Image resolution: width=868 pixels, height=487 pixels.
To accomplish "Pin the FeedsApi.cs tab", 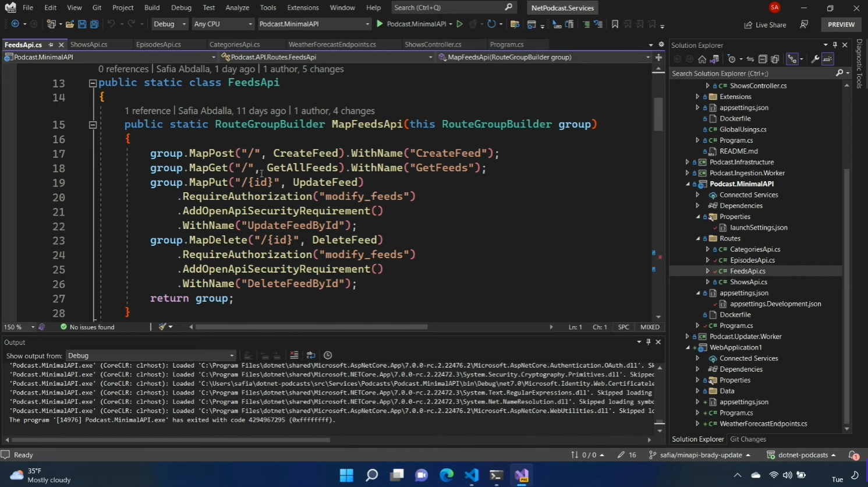I will 51,44.
